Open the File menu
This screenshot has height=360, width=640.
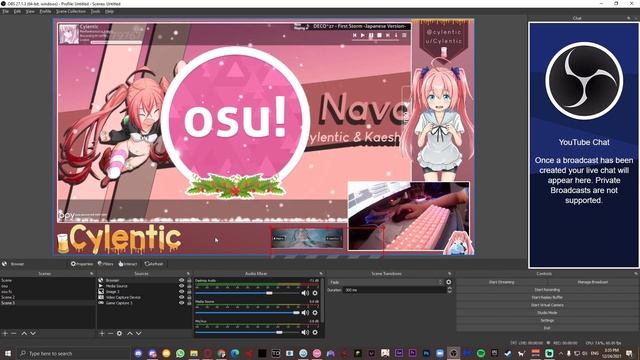5,11
